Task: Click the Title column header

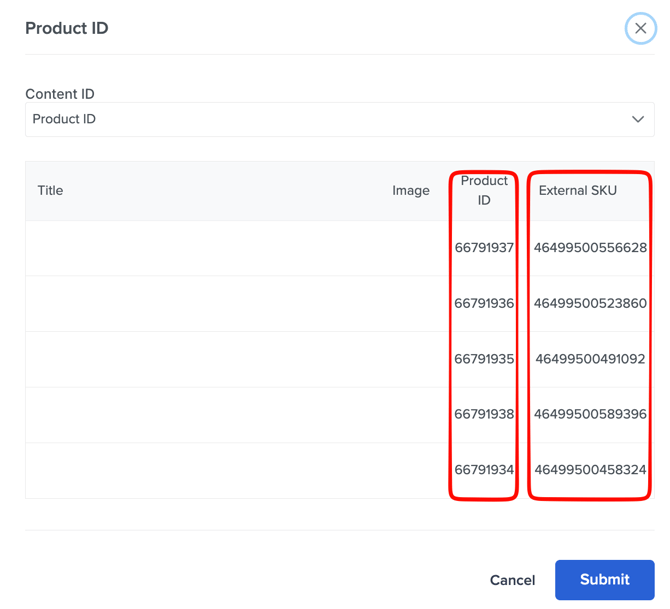Action: pos(50,190)
